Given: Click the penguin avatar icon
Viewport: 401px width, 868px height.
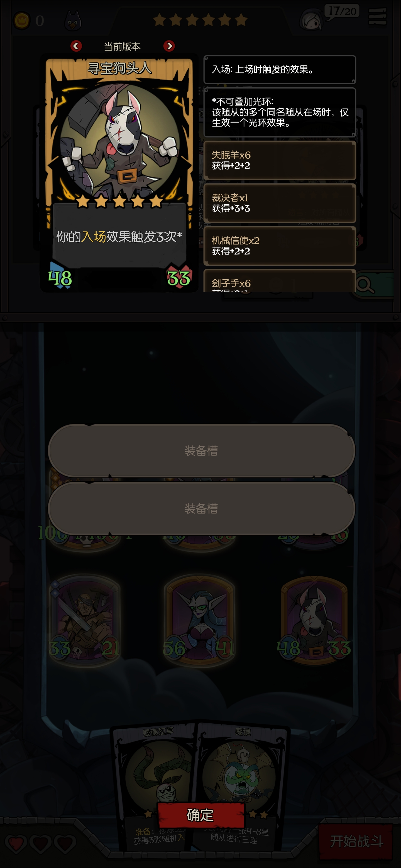Looking at the screenshot, I should coord(72,21).
